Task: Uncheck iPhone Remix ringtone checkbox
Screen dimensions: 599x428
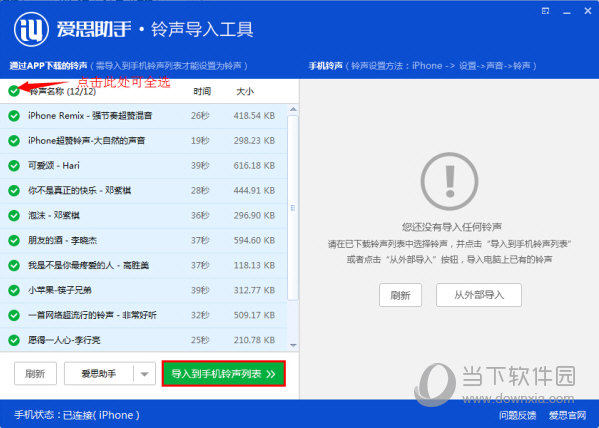Action: coord(14,116)
